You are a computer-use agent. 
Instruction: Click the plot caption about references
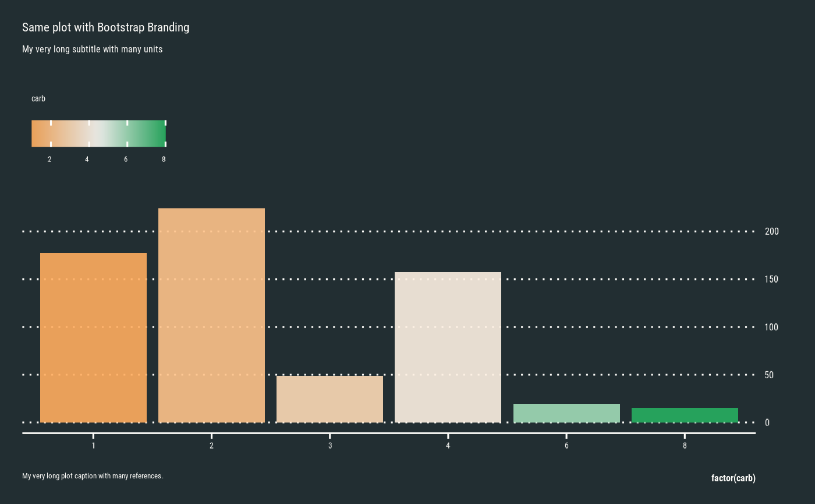point(93,476)
